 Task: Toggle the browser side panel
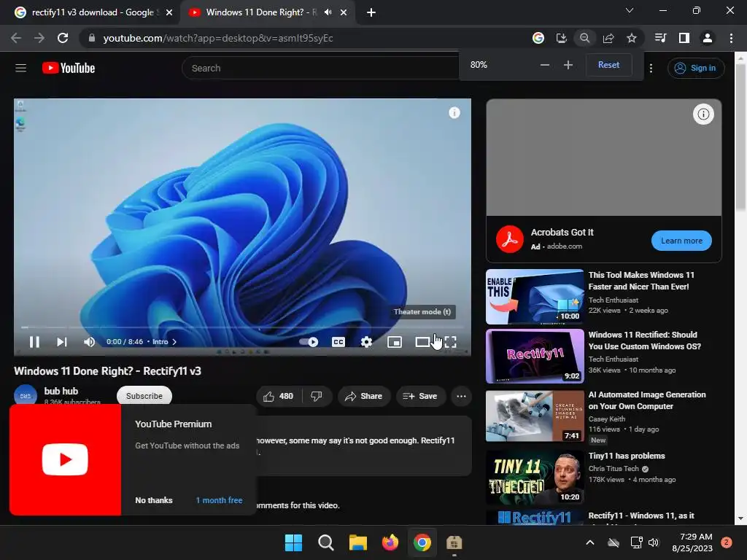tap(684, 38)
